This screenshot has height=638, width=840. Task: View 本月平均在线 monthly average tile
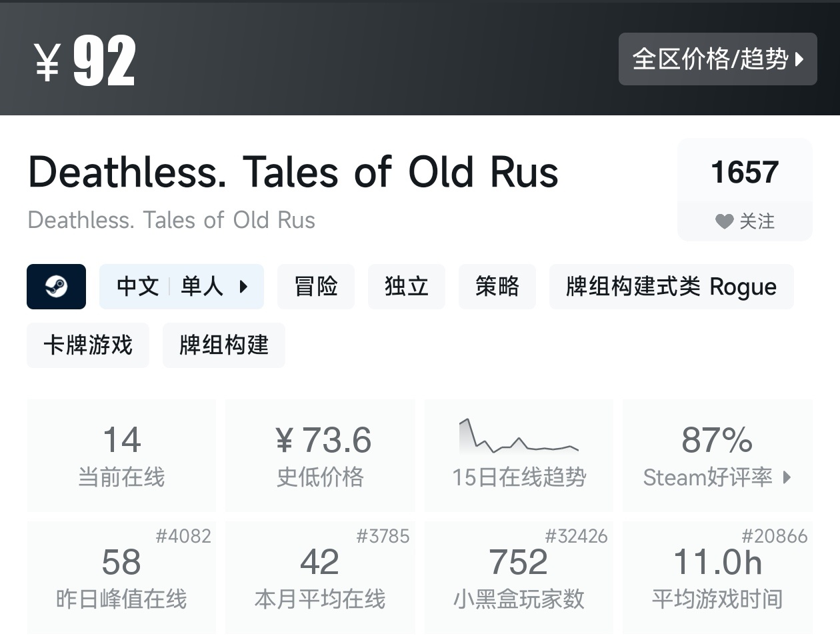click(320, 577)
